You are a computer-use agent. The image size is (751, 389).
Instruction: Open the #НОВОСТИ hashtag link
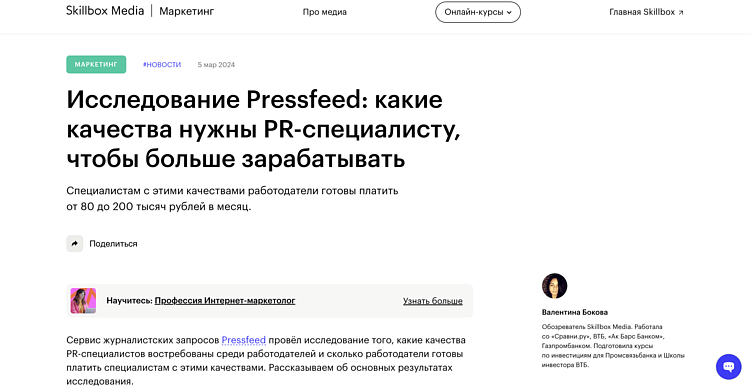pos(162,65)
